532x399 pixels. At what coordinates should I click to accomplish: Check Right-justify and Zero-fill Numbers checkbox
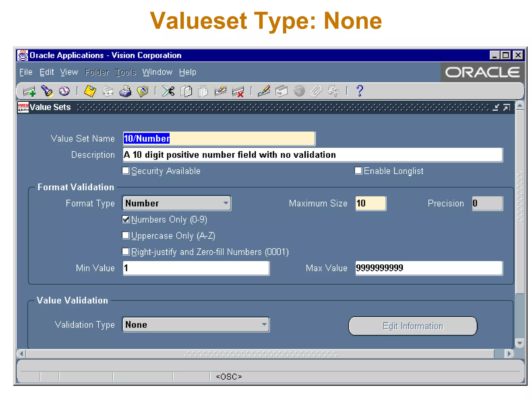point(126,251)
